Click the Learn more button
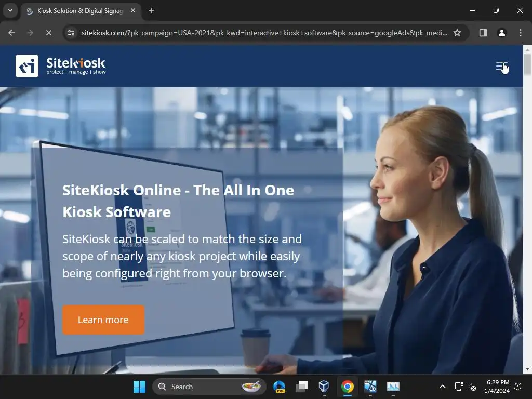This screenshot has height=399, width=532. pyautogui.click(x=103, y=320)
